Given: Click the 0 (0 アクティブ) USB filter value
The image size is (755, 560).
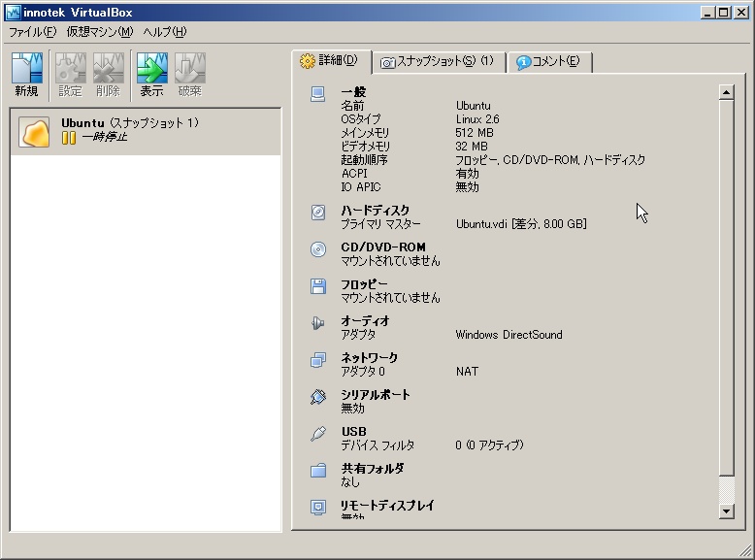Looking at the screenshot, I should (490, 445).
